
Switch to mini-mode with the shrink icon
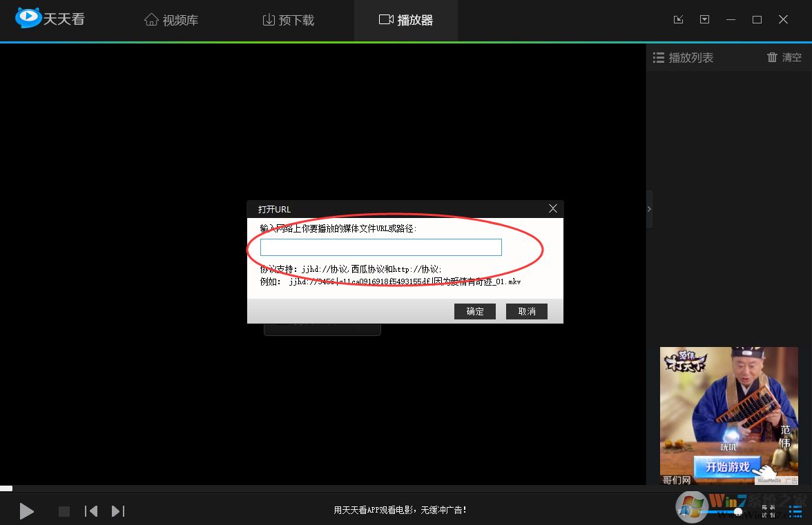[x=678, y=19]
